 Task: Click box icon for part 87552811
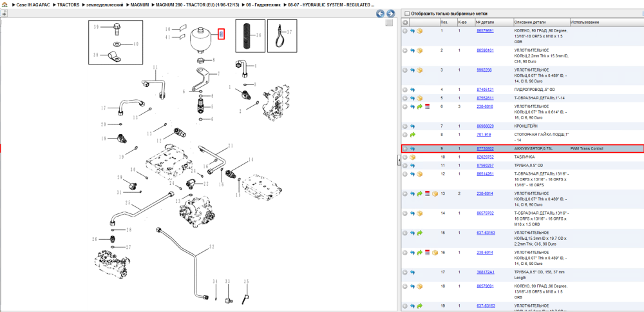click(420, 98)
